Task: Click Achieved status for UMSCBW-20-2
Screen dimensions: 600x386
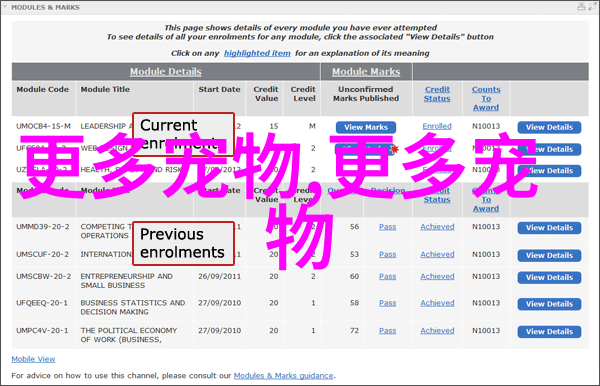Action: [437, 276]
